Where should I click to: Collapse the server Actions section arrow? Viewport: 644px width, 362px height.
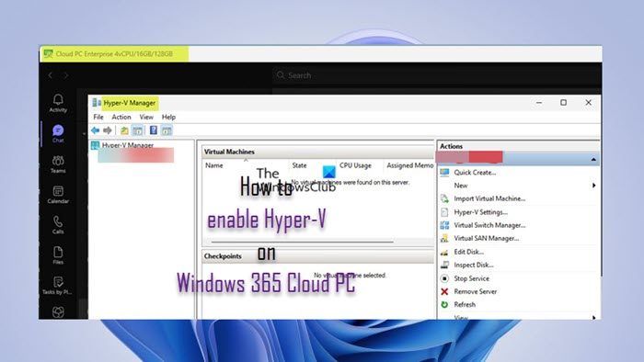(593, 159)
